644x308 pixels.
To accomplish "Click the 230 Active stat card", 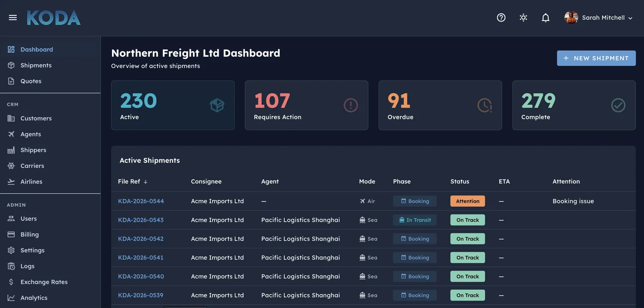I will tap(173, 105).
